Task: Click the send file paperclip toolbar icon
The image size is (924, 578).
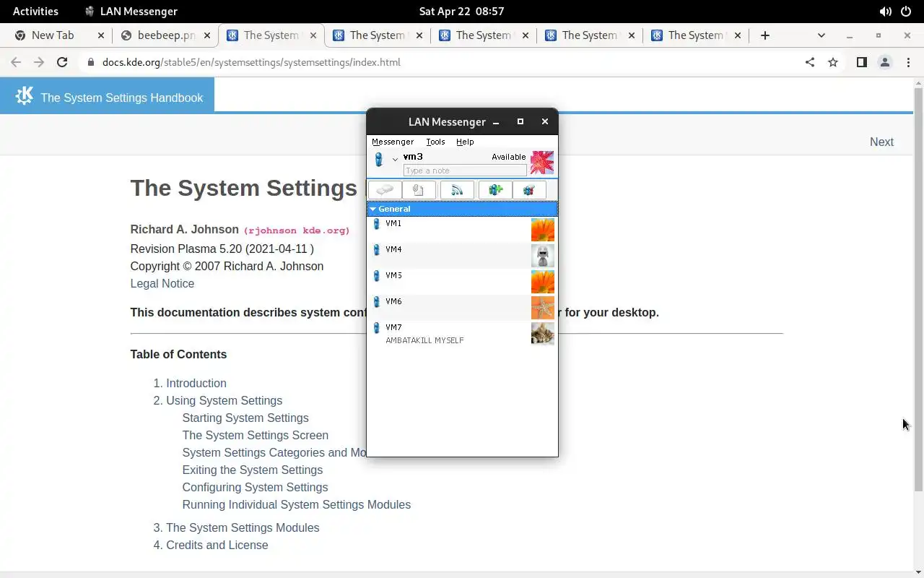Action: pos(419,190)
